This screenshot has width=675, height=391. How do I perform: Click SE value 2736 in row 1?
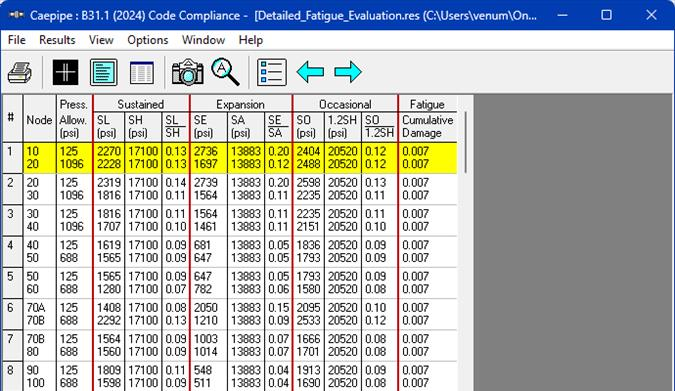[x=206, y=152]
